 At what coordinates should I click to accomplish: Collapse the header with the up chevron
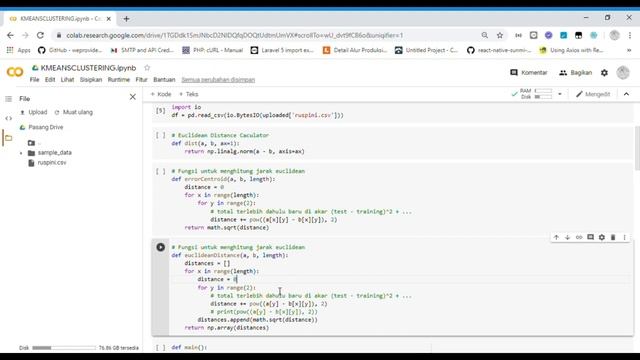coord(626,94)
